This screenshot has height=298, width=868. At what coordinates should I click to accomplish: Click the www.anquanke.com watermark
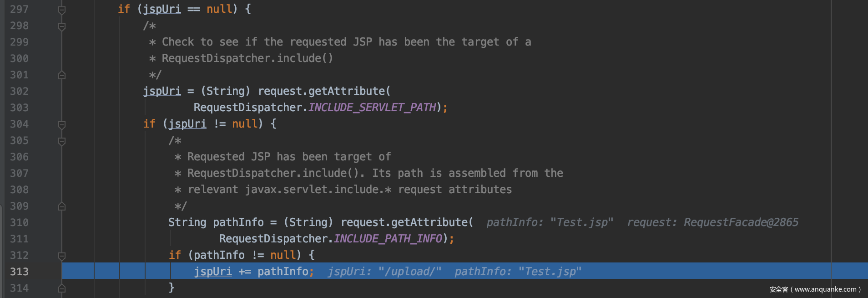pyautogui.click(x=815, y=289)
